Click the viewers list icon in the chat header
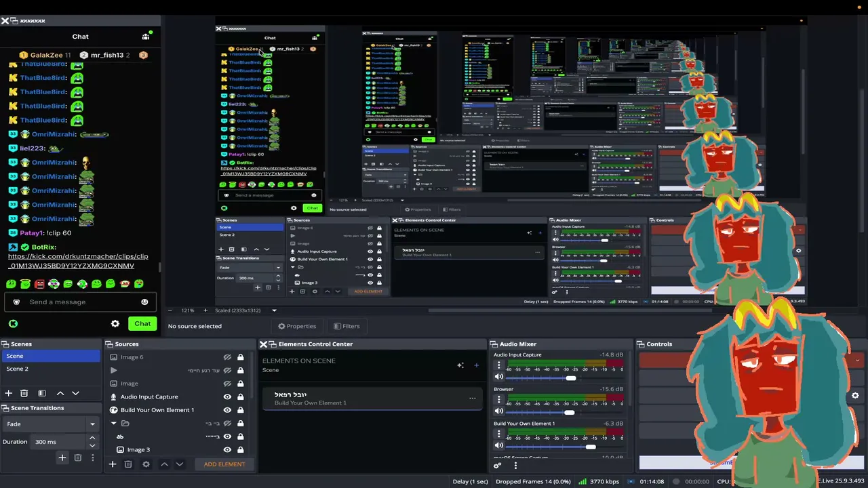The height and width of the screenshot is (488, 868). point(146,36)
